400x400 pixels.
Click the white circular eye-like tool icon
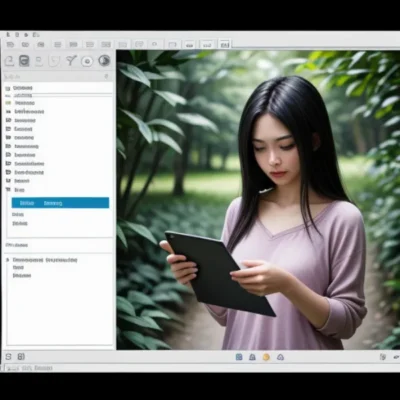click(x=87, y=61)
